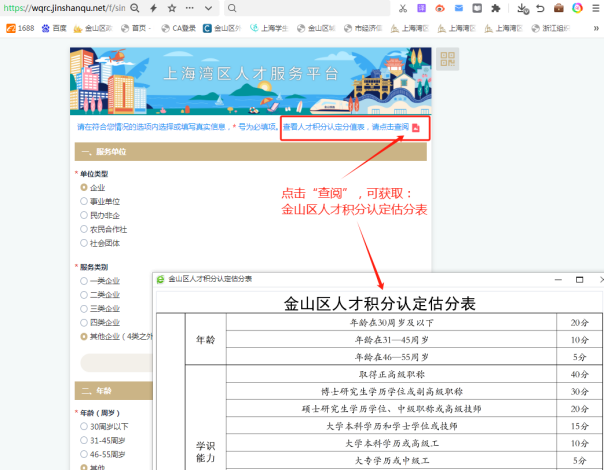
Task: Expand the bookmarks overflow chevron
Action: pyautogui.click(x=595, y=28)
